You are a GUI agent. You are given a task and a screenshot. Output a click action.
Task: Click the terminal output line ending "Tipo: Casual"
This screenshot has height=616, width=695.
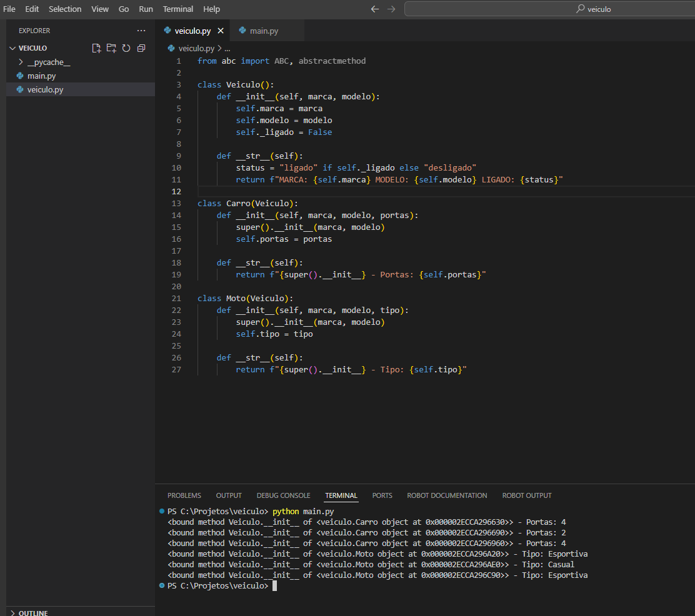click(371, 565)
